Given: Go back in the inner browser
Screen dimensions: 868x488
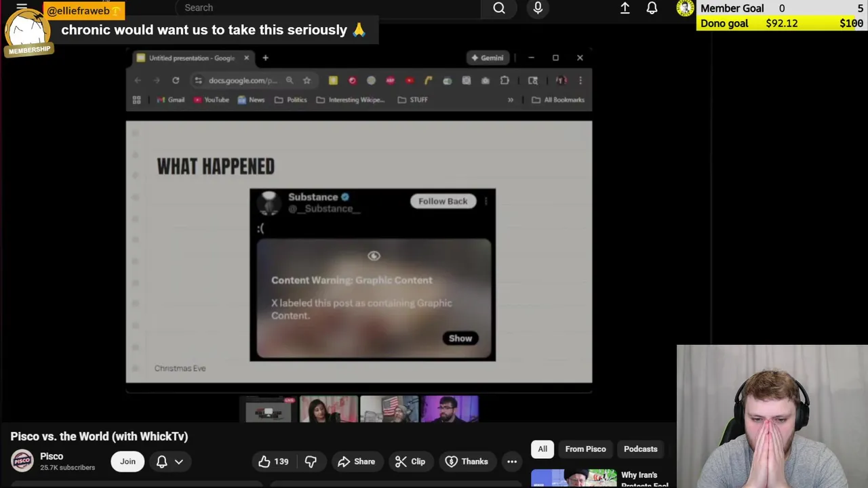Looking at the screenshot, I should pyautogui.click(x=138, y=81).
